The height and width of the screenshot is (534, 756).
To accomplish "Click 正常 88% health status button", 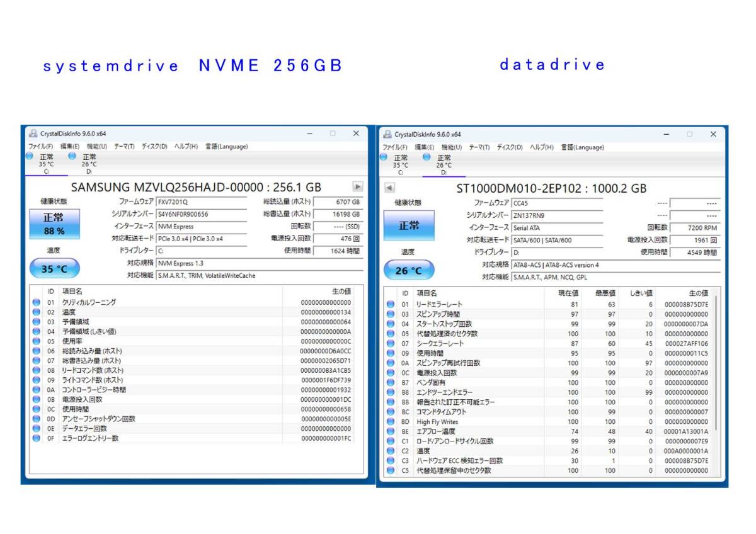I will tap(54, 224).
